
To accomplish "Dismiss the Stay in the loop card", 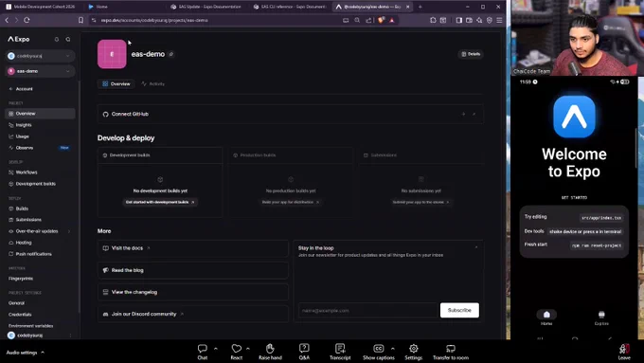I will point(476,247).
